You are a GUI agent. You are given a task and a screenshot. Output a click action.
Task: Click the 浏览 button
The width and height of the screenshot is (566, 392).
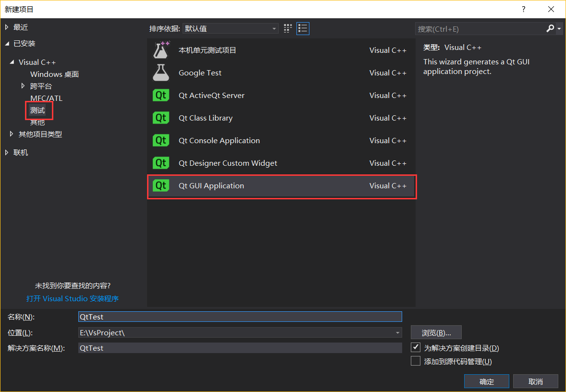pyautogui.click(x=435, y=332)
